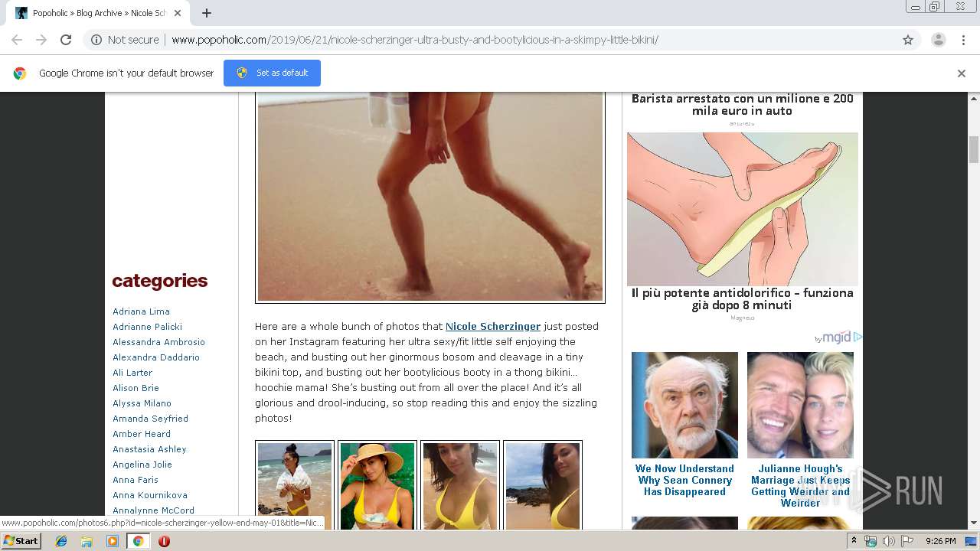Viewport: 980px width, 551px height.
Task: Open the Angelina Jolie category
Action: [142, 465]
